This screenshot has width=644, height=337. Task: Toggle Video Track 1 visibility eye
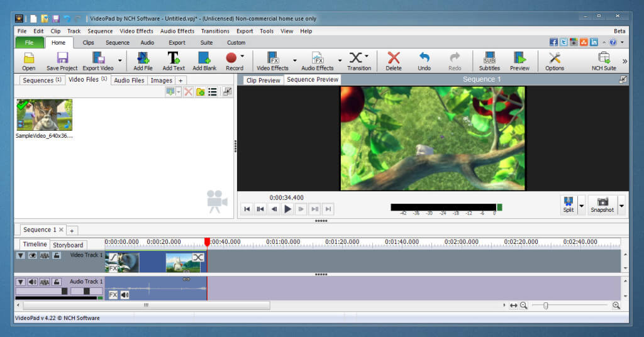click(x=33, y=256)
